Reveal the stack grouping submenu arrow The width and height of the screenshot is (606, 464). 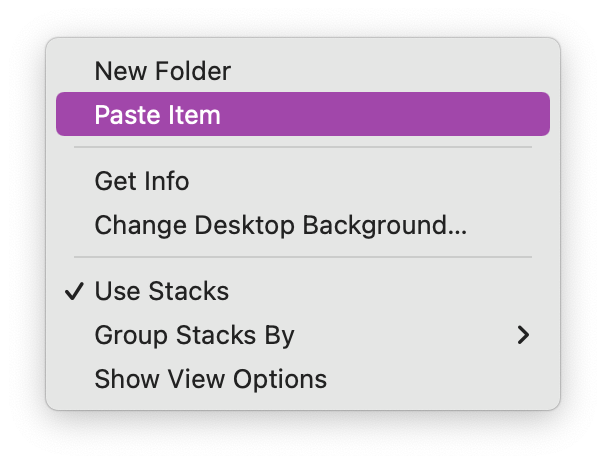pos(523,335)
